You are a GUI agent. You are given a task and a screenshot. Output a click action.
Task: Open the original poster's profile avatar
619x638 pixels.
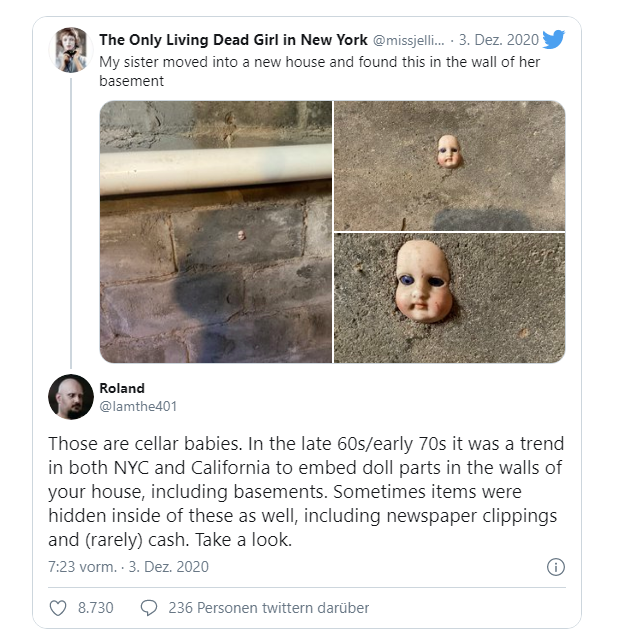coord(71,50)
